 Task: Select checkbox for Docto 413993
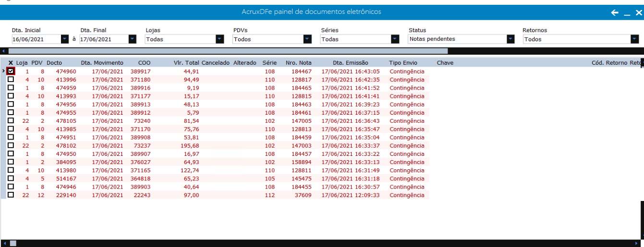point(11,96)
